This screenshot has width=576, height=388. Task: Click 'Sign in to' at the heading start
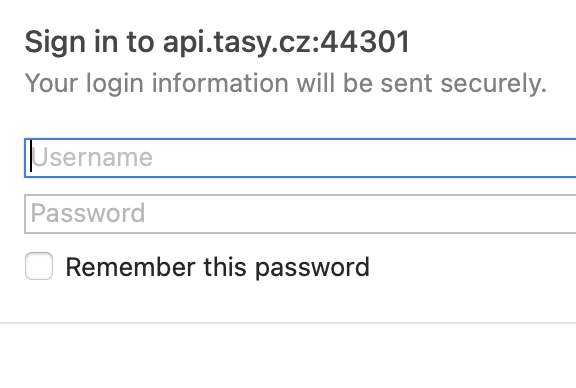[x=89, y=43]
